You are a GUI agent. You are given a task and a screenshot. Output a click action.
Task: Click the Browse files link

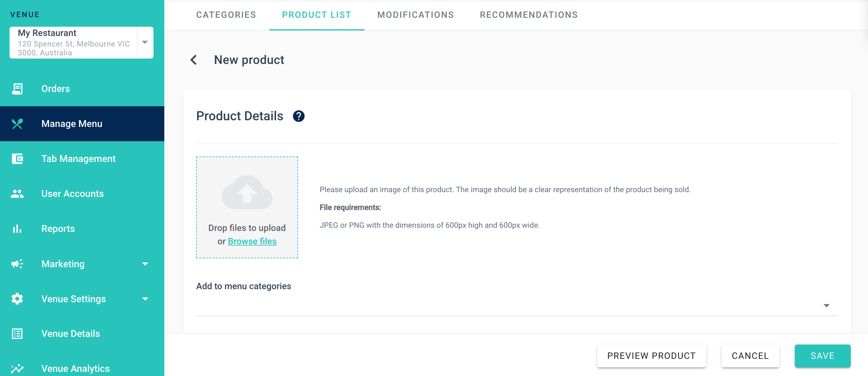252,241
